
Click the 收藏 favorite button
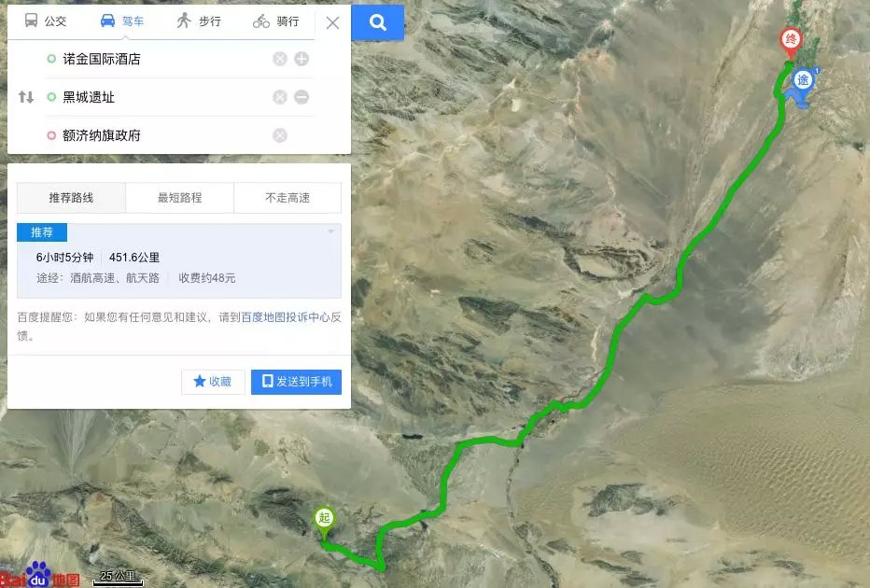213,382
